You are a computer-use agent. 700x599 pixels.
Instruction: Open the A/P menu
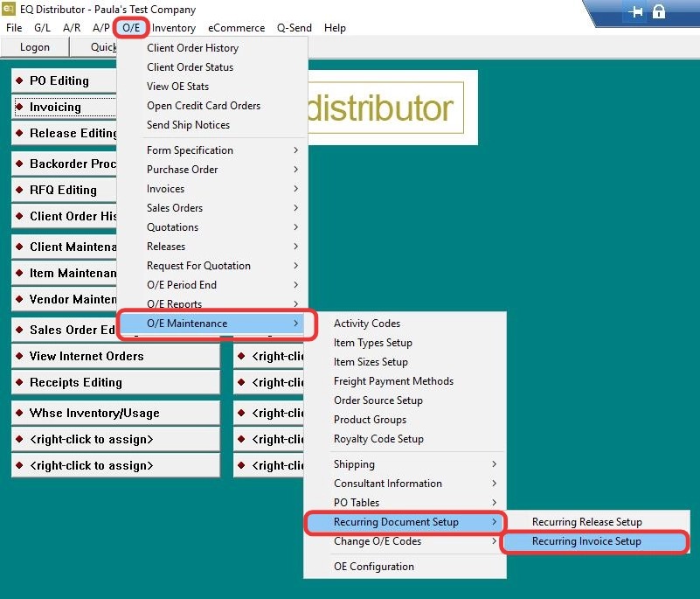[x=100, y=28]
